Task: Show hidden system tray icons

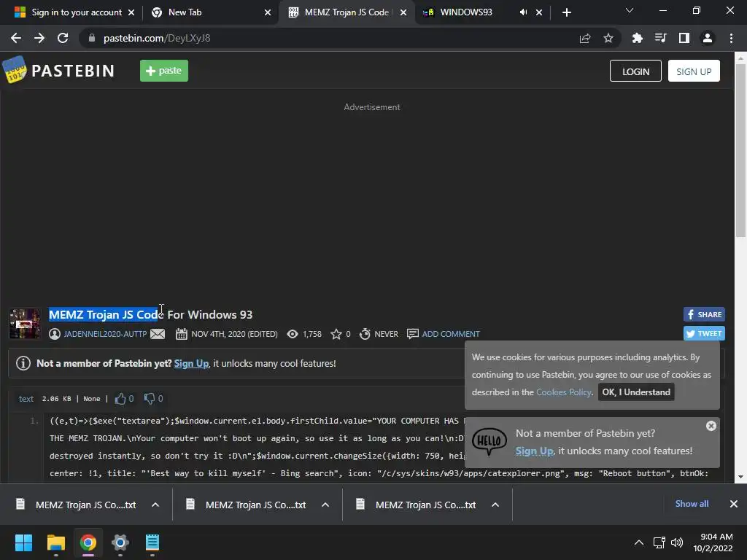Action: 639,542
